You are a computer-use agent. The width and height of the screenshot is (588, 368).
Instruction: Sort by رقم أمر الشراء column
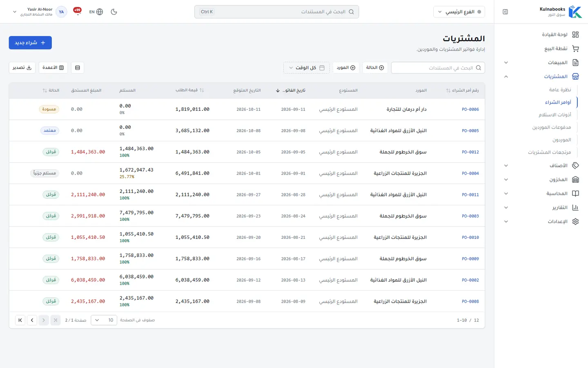pos(462,90)
